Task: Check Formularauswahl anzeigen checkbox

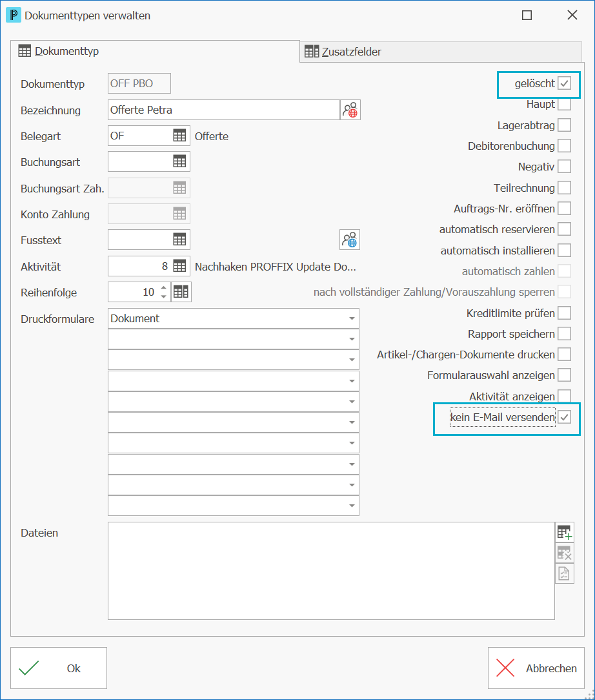Action: coord(564,375)
